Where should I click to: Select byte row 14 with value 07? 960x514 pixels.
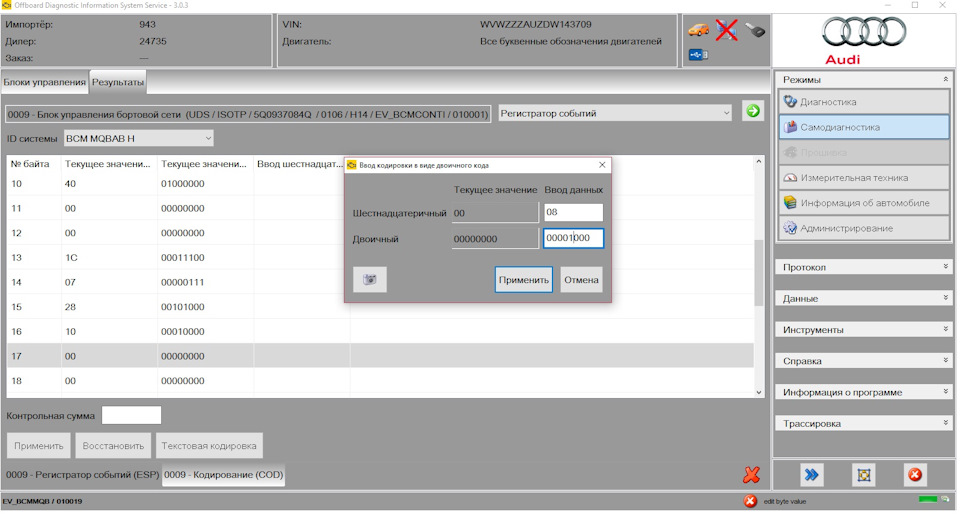[380, 282]
